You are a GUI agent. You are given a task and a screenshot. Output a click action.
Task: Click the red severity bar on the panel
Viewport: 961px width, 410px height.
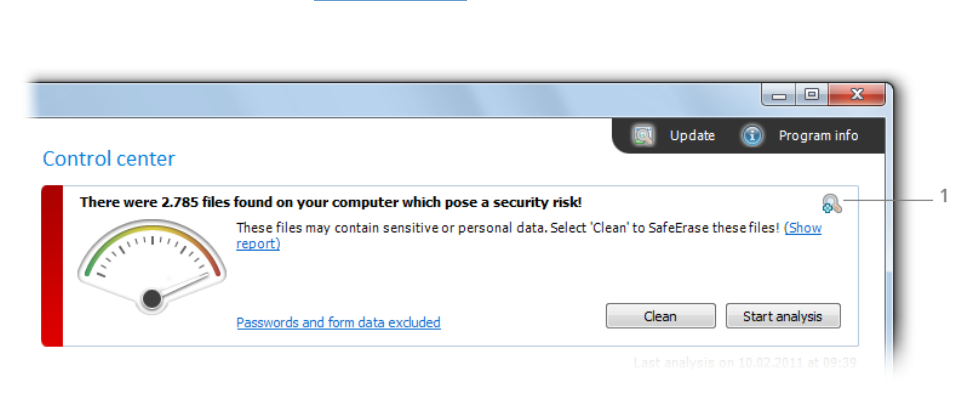click(x=52, y=266)
